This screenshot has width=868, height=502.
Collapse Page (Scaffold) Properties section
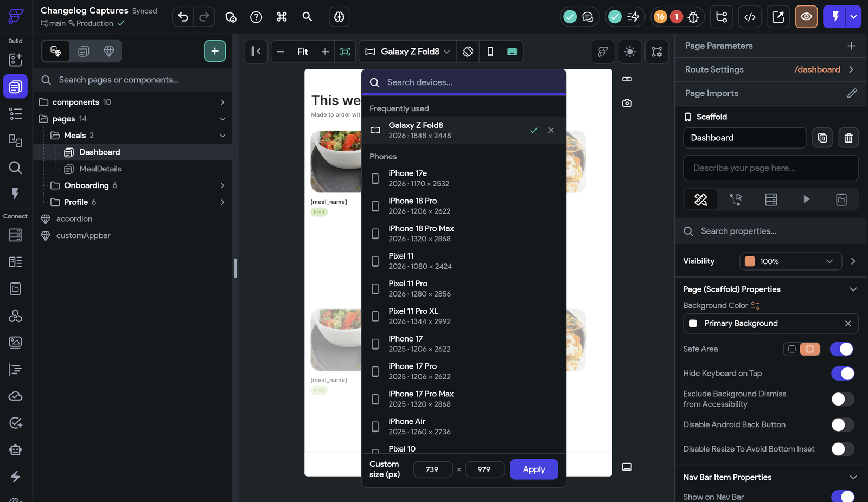click(853, 289)
